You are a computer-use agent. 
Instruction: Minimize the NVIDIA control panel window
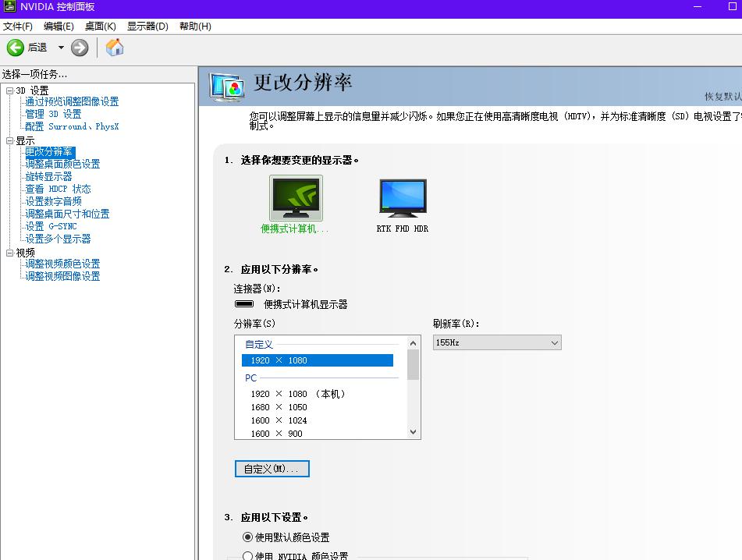point(698,7)
